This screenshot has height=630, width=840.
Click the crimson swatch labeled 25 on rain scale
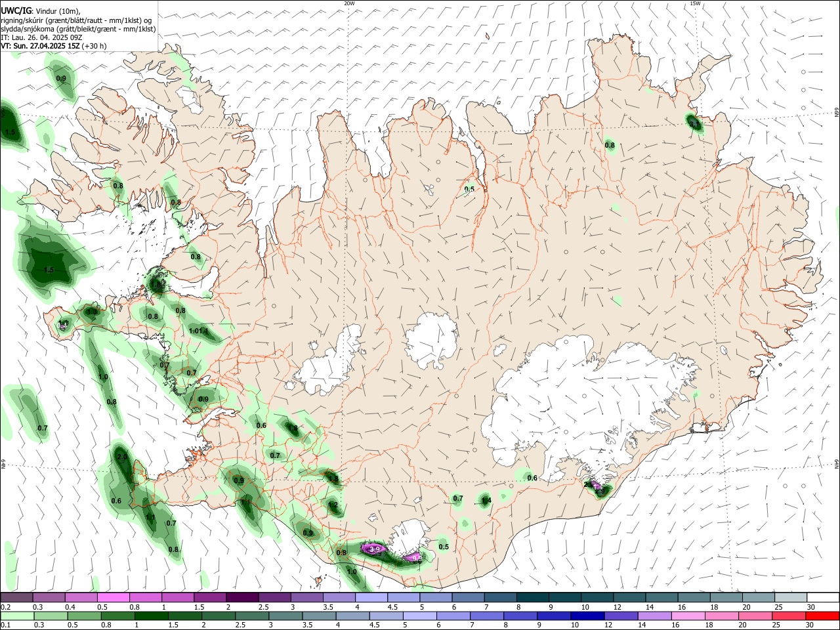(789, 616)
